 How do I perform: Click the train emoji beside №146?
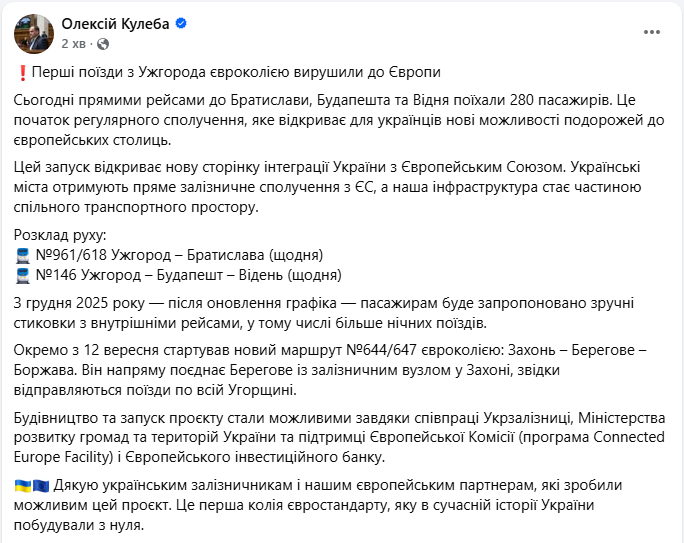[23, 274]
